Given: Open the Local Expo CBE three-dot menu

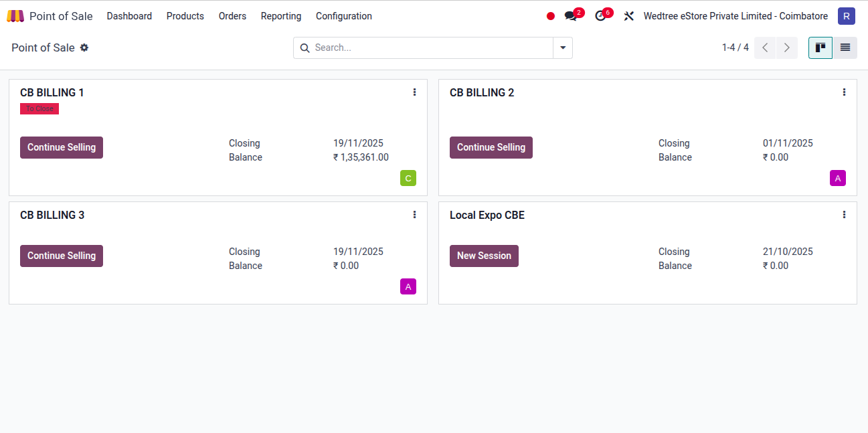Looking at the screenshot, I should (x=844, y=215).
